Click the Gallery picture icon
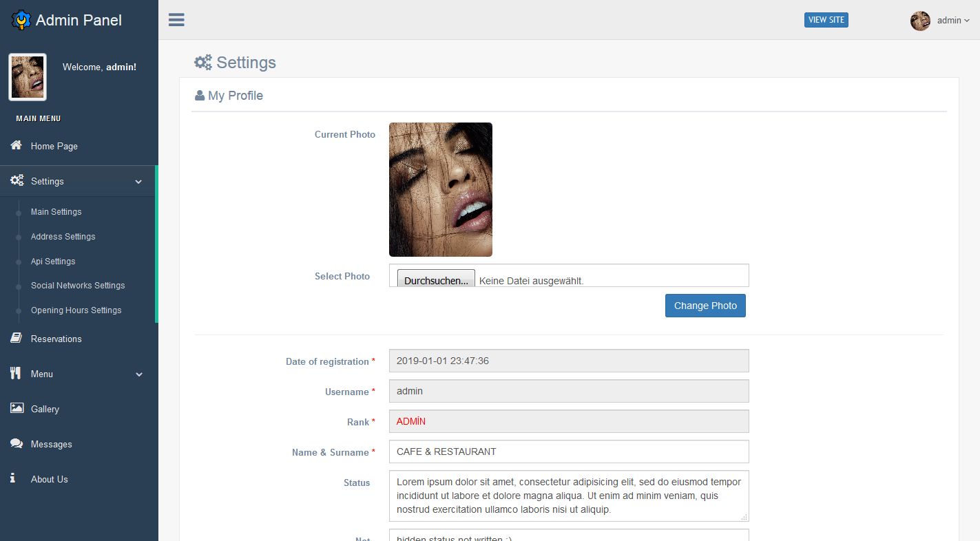The width and height of the screenshot is (980, 541). (x=17, y=408)
